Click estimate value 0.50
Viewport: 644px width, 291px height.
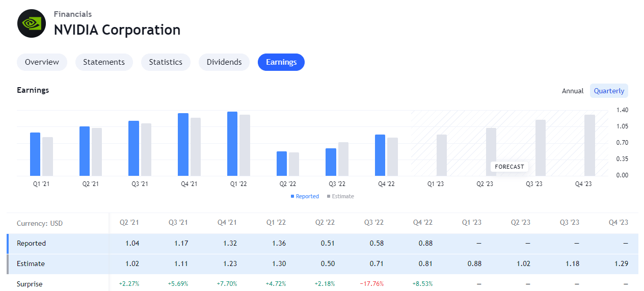tap(328, 263)
